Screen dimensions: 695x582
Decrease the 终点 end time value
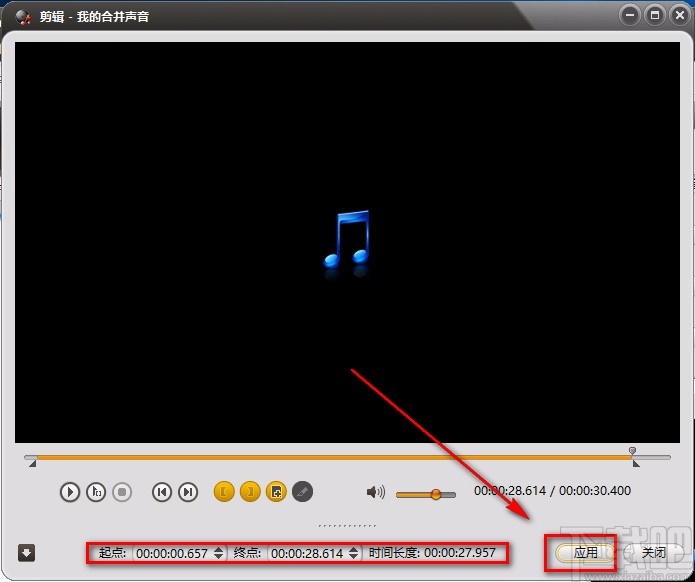[x=353, y=557]
